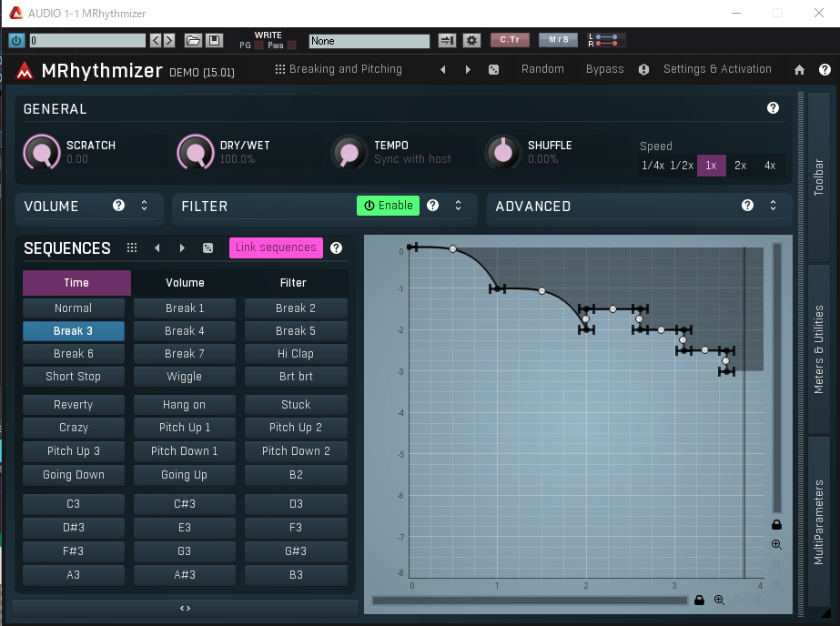Select previous sequence preset arrow
840x626 pixels.
[x=157, y=247]
